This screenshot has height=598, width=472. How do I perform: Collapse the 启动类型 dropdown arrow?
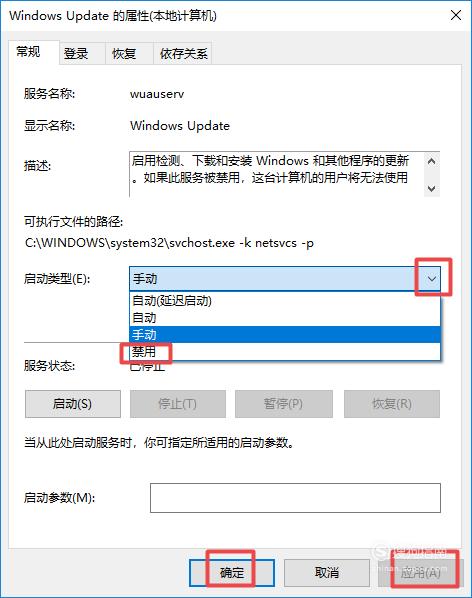(432, 279)
